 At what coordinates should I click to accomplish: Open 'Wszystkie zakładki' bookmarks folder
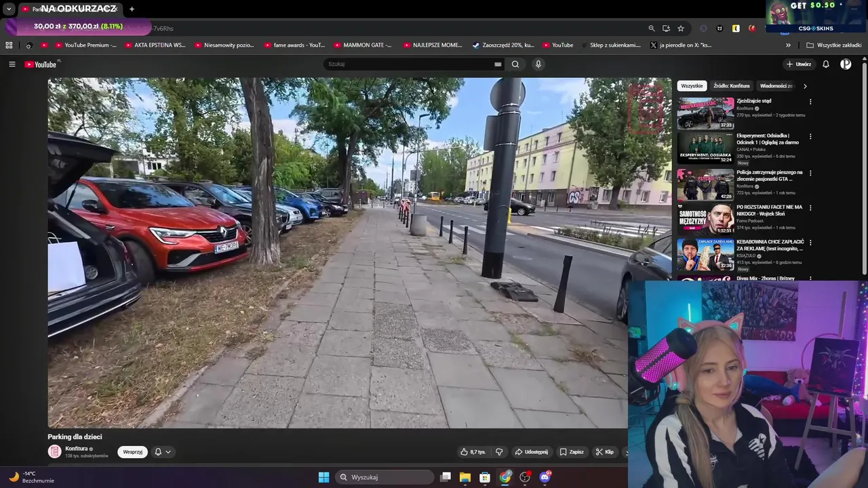833,45
